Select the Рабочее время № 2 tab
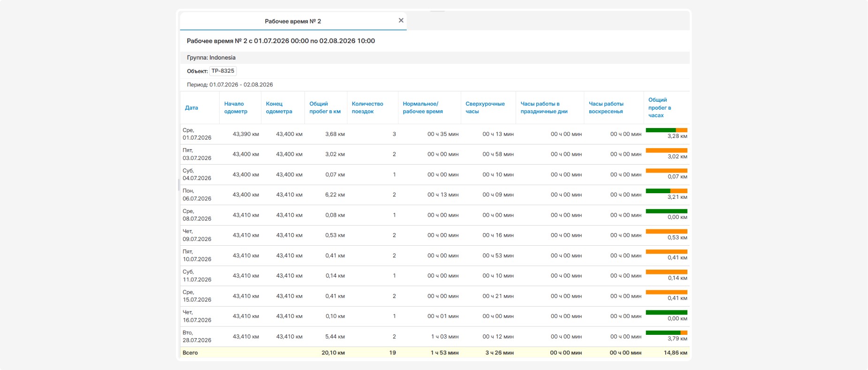The width and height of the screenshot is (868, 370). (x=293, y=21)
